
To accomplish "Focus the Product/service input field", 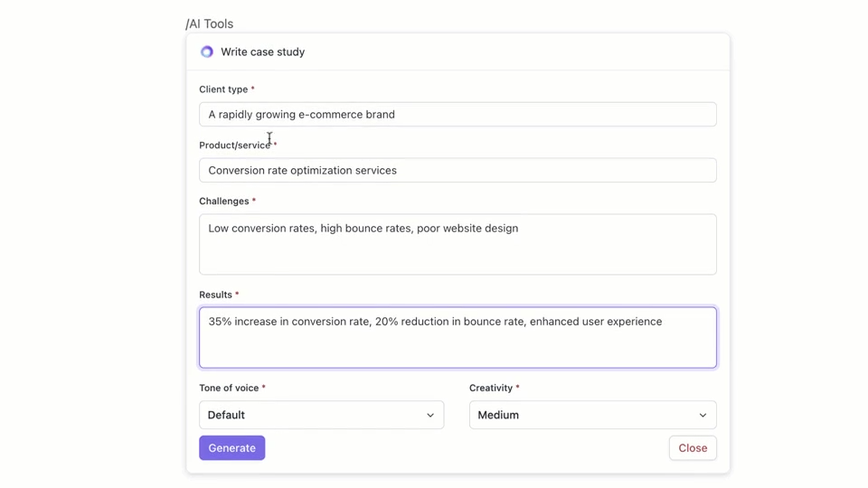I will pos(458,171).
